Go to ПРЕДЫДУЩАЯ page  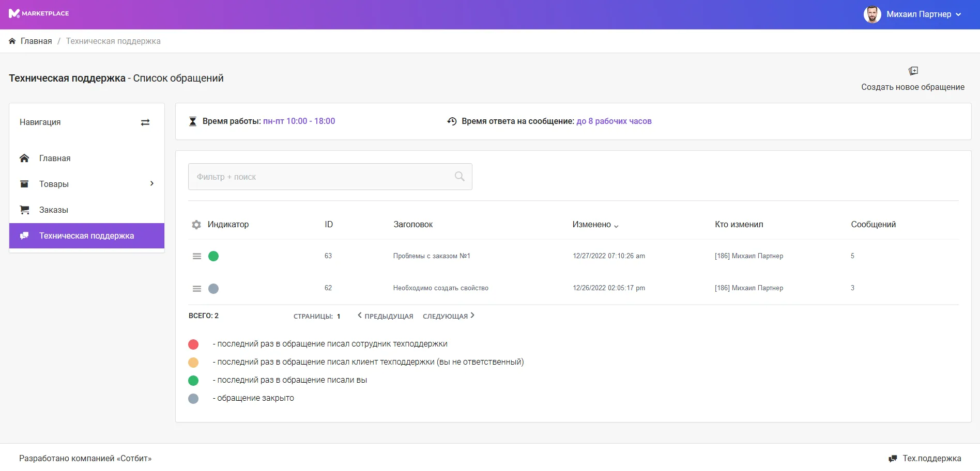click(386, 316)
